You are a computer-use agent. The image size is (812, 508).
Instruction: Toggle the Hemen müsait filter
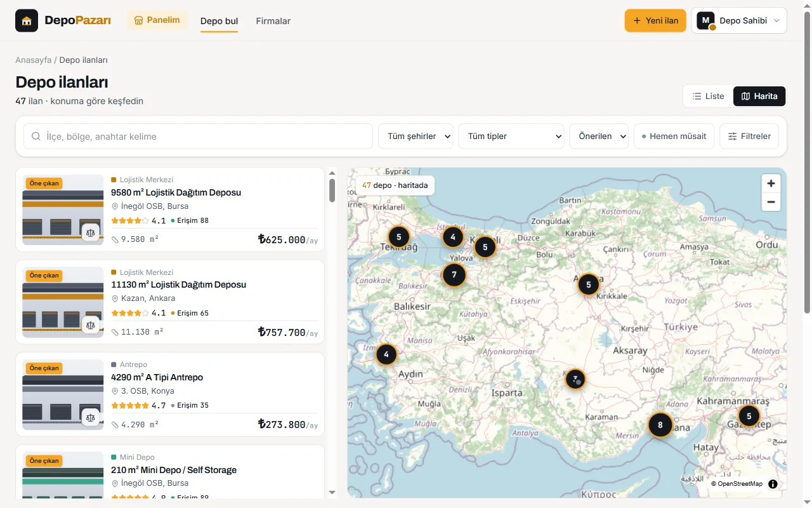(x=674, y=136)
